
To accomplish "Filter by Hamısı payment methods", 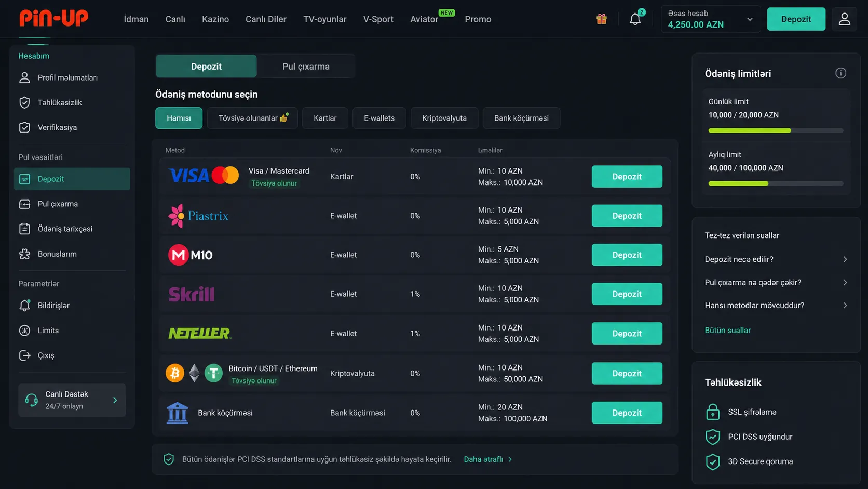I will pyautogui.click(x=179, y=118).
